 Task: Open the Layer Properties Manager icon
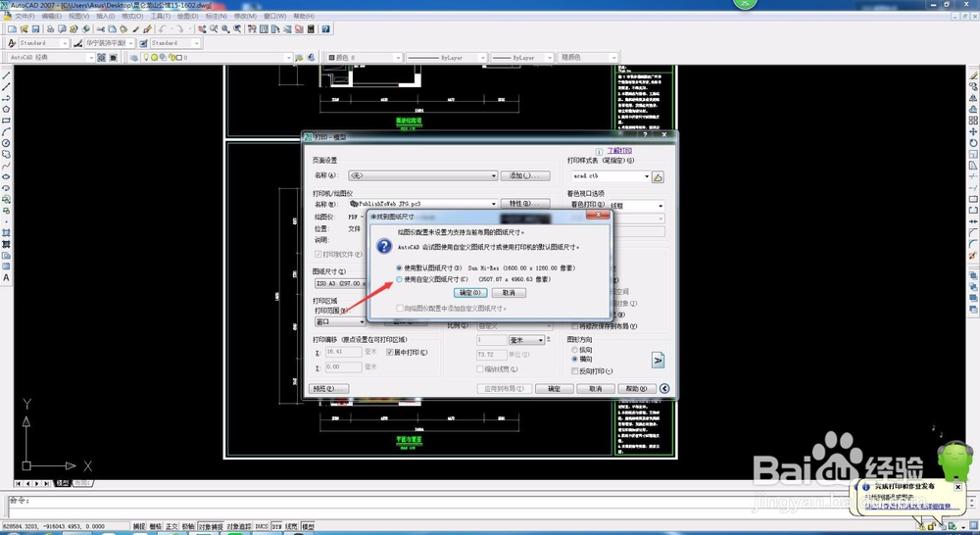tap(133, 58)
